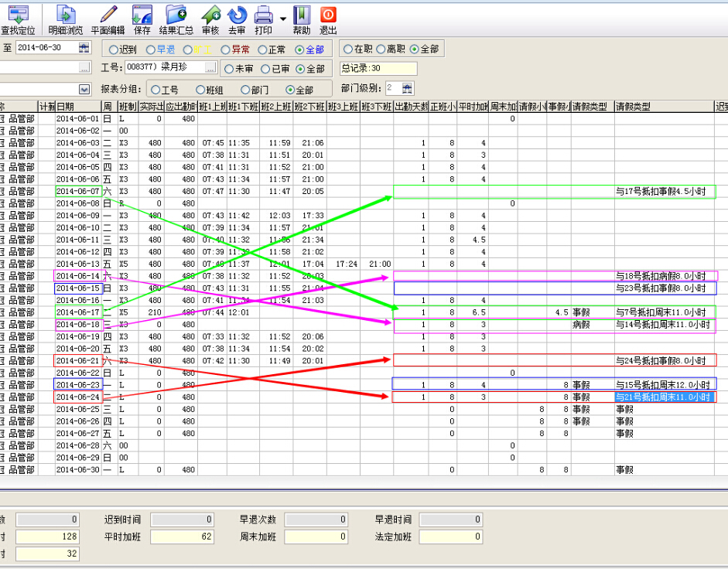Select the 已审 radio button
Viewport: 728px width, 569px height.
point(265,69)
